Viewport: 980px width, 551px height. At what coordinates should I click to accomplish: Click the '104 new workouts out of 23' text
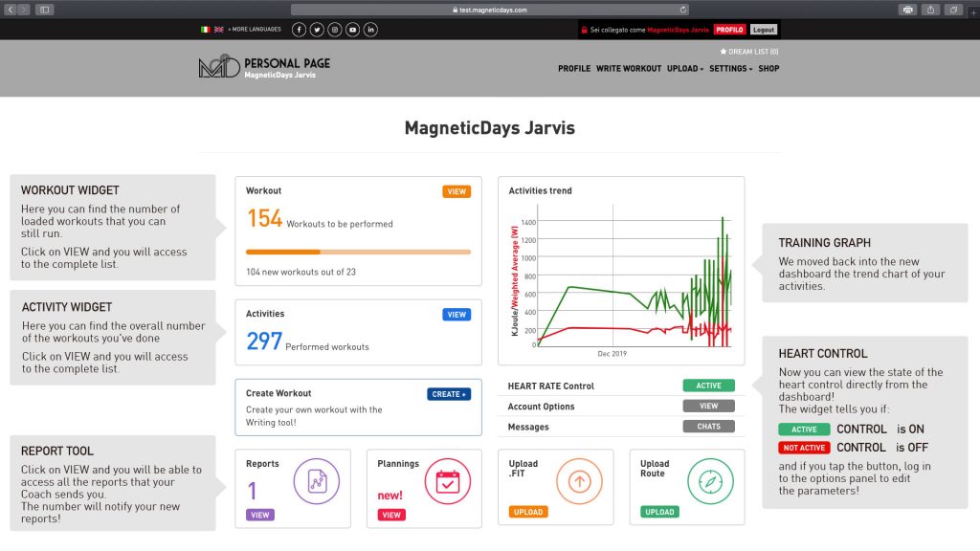pyautogui.click(x=301, y=272)
